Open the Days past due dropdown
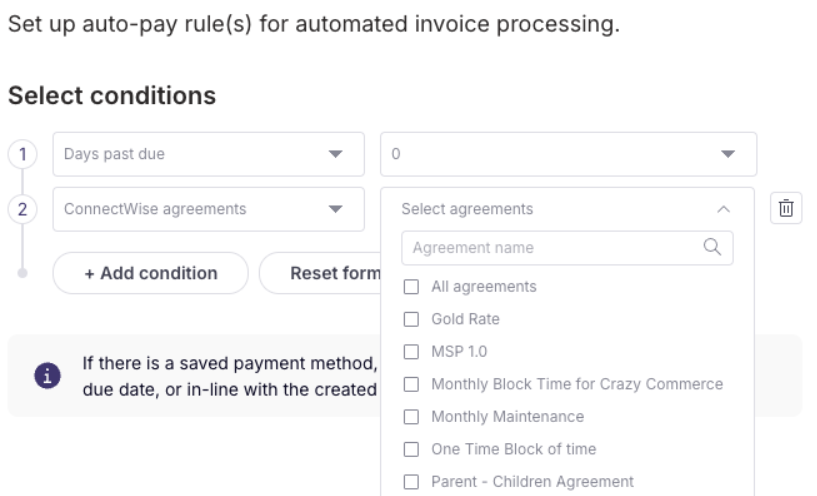The width and height of the screenshot is (817, 496). (208, 155)
